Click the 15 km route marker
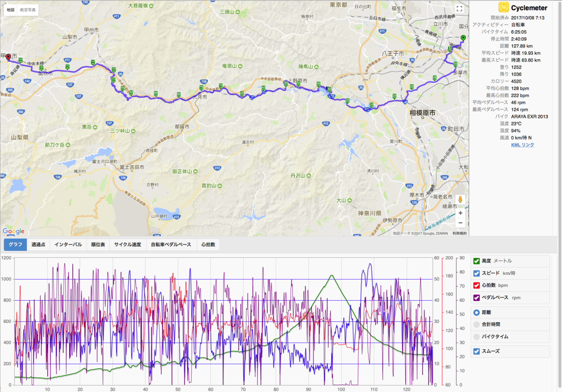This screenshot has width=562, height=392. pos(434,78)
